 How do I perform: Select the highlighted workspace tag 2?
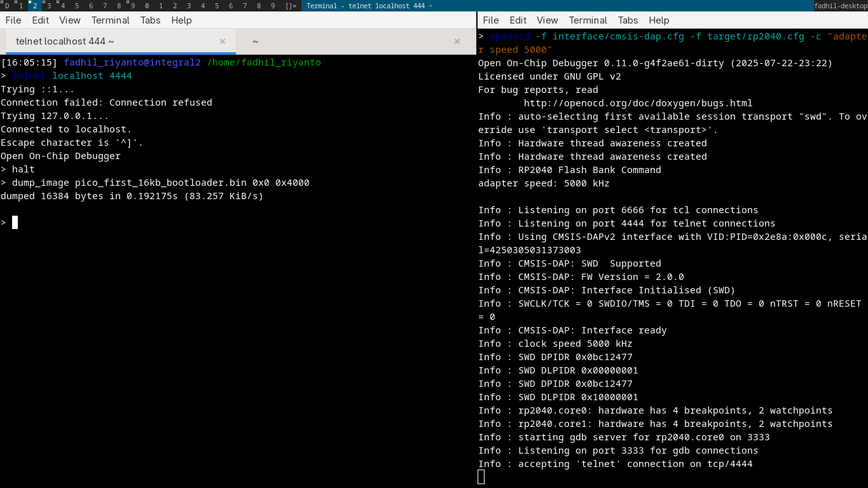click(x=35, y=6)
